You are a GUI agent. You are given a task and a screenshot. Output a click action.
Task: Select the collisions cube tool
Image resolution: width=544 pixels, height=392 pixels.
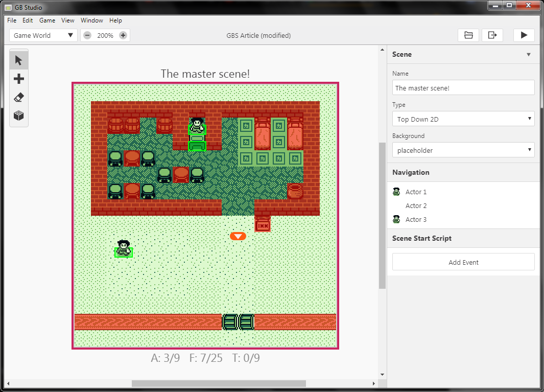(x=19, y=116)
